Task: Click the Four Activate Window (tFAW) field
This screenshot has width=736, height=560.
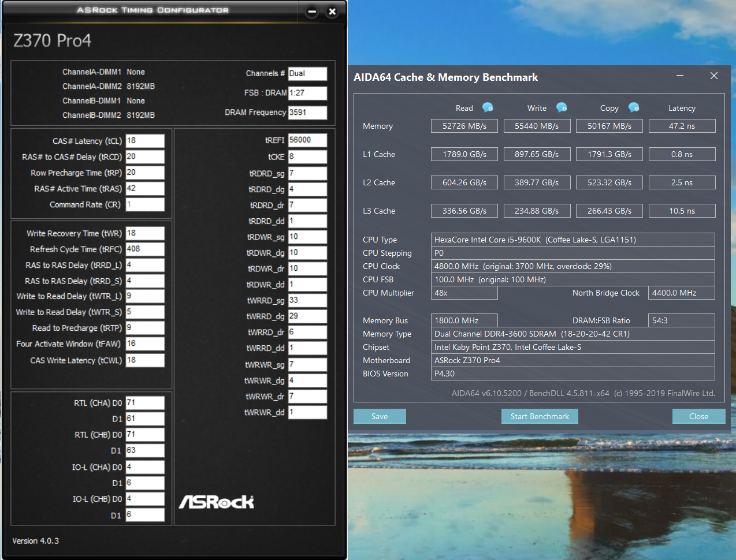Action: click(145, 344)
